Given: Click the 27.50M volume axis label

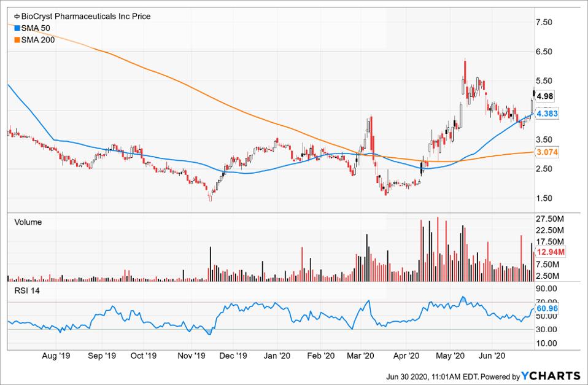Looking at the screenshot, I should tap(550, 219).
